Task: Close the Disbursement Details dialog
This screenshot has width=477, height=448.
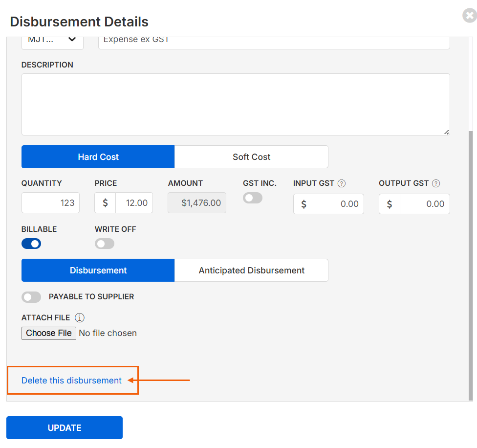Action: 470,15
